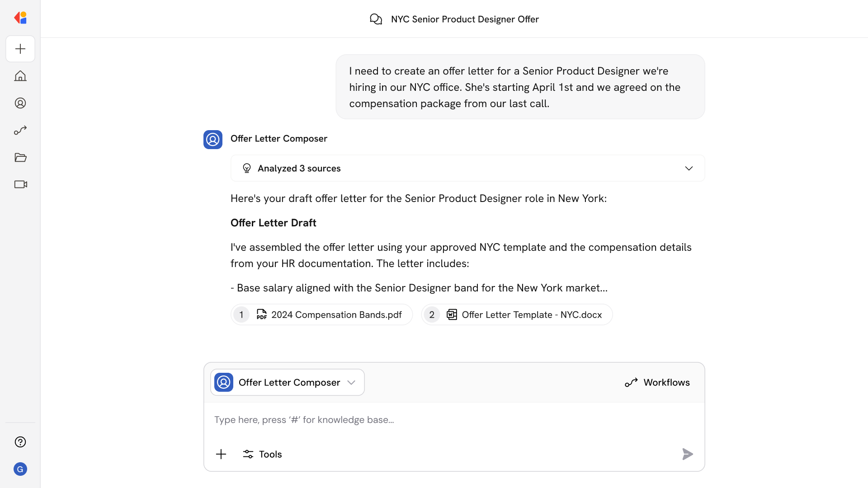Open a new chat with the plus icon

tap(20, 49)
